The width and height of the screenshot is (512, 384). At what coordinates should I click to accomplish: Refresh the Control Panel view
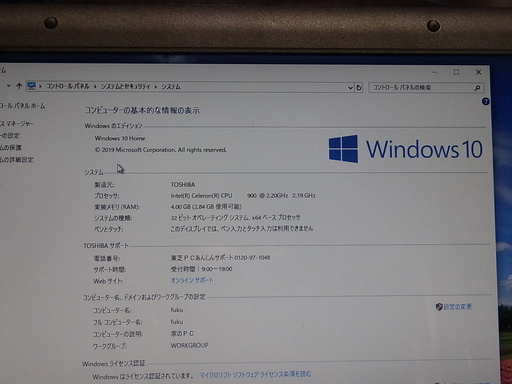click(359, 88)
